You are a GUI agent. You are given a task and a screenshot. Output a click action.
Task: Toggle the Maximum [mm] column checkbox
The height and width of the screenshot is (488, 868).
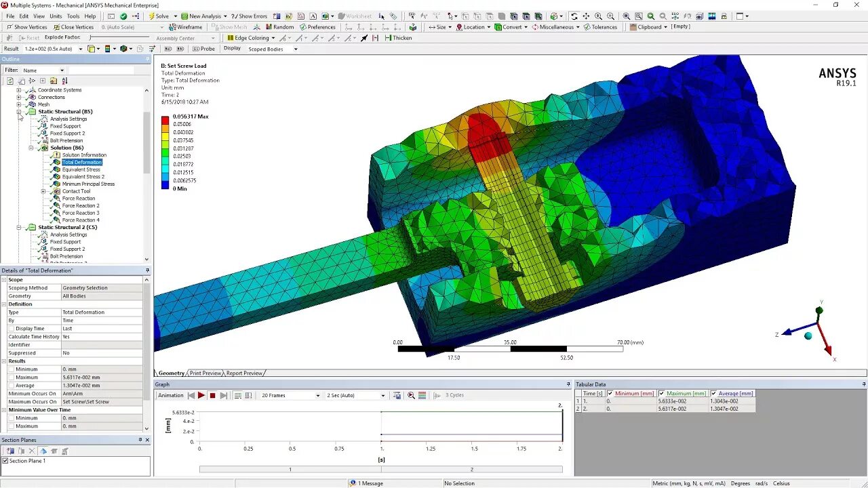(x=662, y=393)
